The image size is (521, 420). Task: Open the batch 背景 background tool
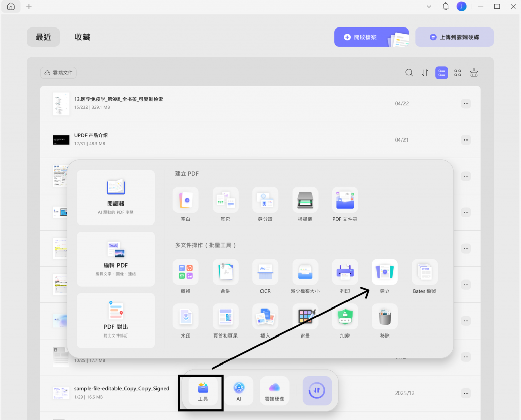click(305, 317)
